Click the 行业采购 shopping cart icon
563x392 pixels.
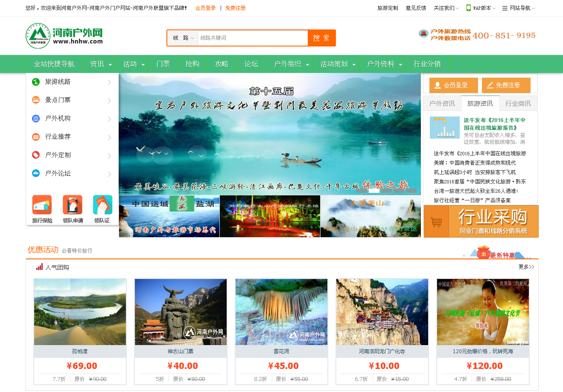click(436, 221)
